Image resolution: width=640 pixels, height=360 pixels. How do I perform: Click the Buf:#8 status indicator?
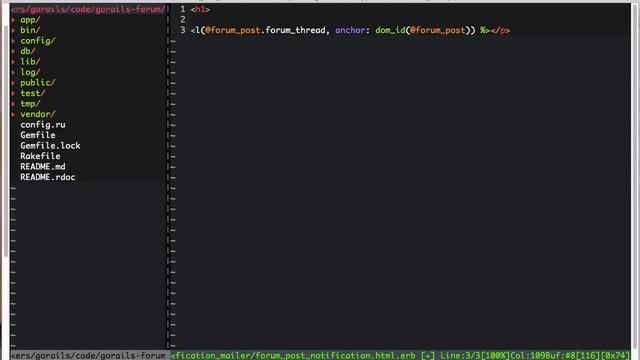coord(561,356)
